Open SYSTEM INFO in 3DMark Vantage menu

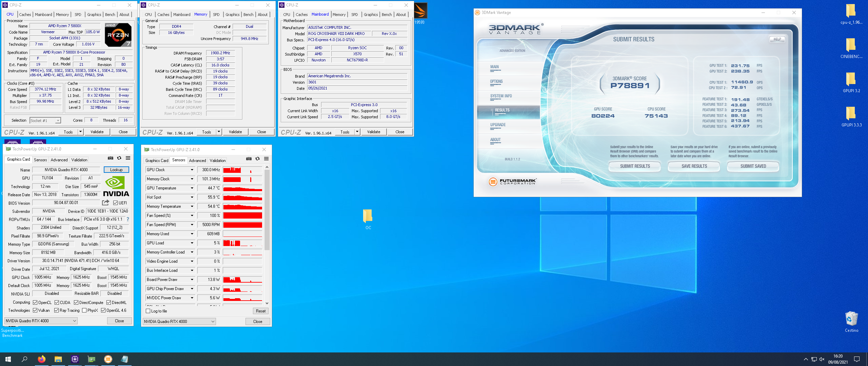tap(501, 96)
